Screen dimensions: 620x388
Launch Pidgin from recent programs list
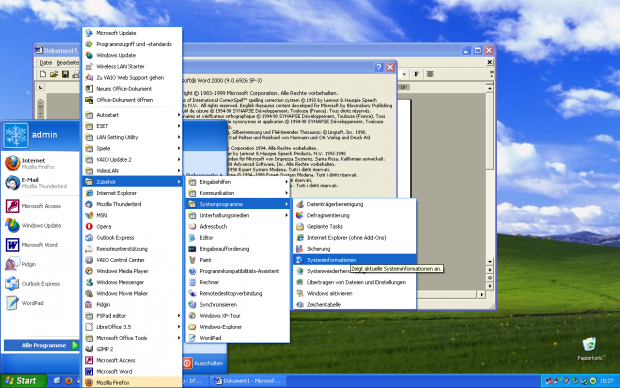pyautogui.click(x=40, y=264)
